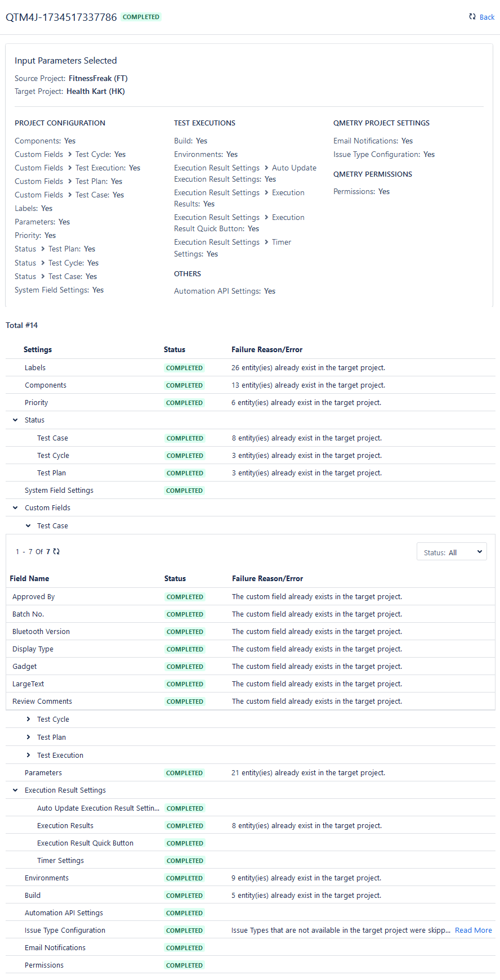Image resolution: width=500 pixels, height=980 pixels.
Task: Expand the Test Plan custom fields
Action: pos(28,738)
